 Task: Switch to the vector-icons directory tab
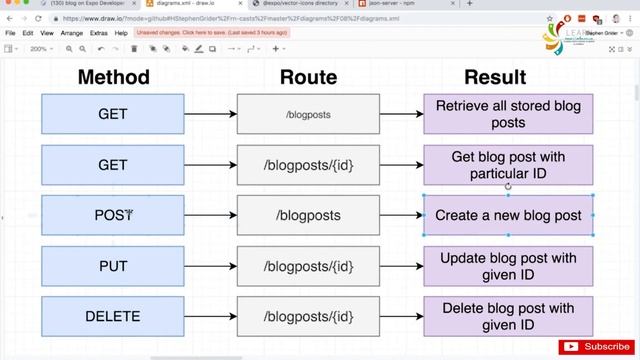301,3
